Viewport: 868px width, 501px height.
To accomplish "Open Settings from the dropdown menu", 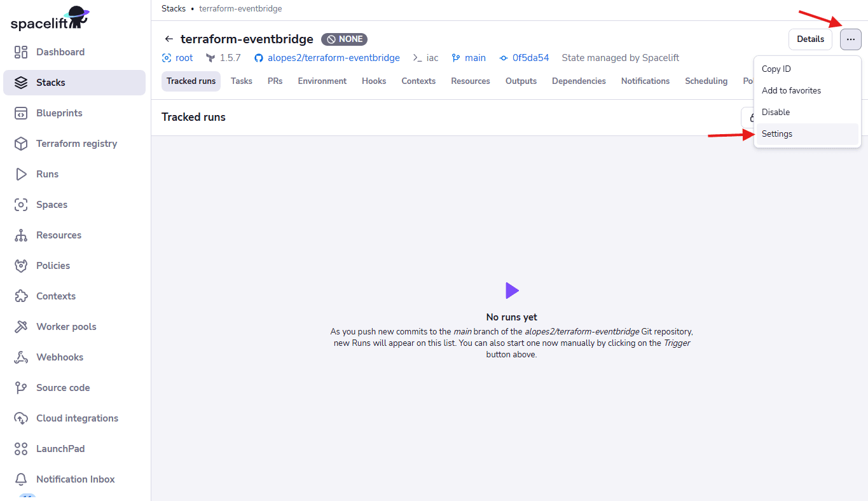I will coord(807,134).
